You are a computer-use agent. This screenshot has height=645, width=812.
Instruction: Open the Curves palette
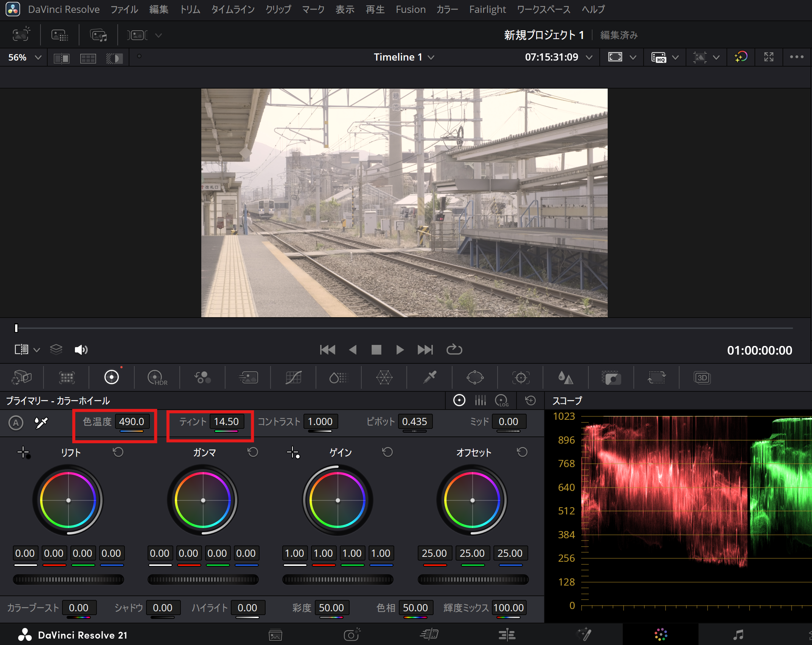tap(293, 378)
